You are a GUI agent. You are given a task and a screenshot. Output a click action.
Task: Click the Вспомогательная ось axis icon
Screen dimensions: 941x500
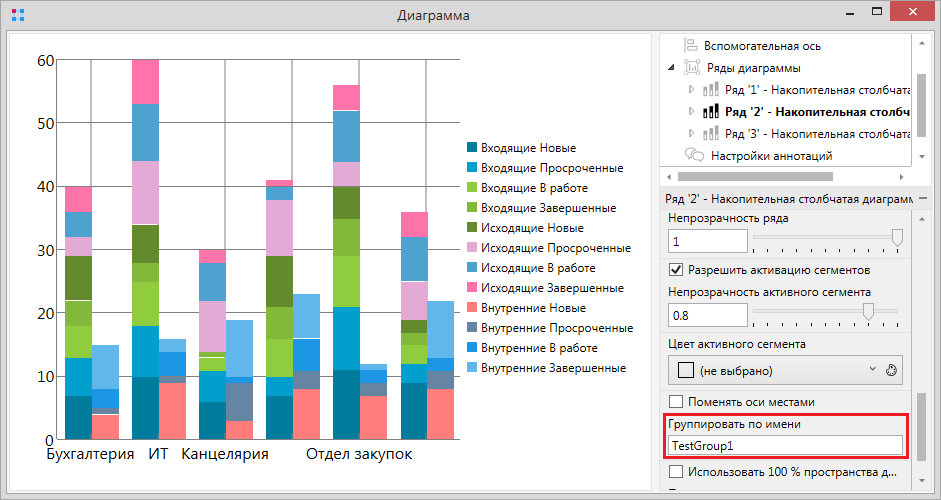click(691, 46)
